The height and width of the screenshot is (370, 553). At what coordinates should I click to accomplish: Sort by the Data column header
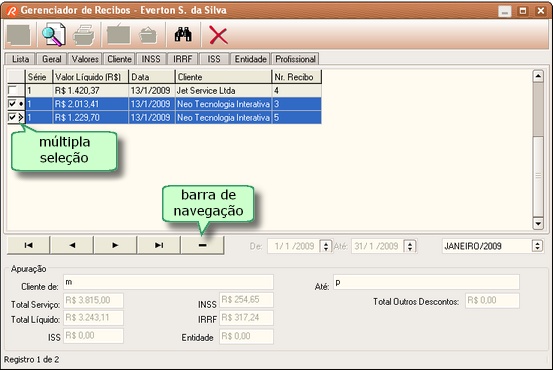click(x=152, y=77)
